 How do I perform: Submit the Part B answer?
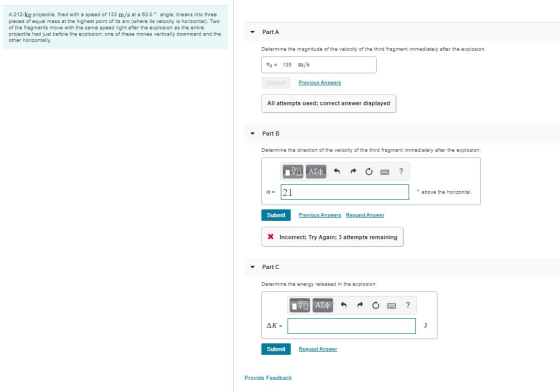pyautogui.click(x=276, y=215)
